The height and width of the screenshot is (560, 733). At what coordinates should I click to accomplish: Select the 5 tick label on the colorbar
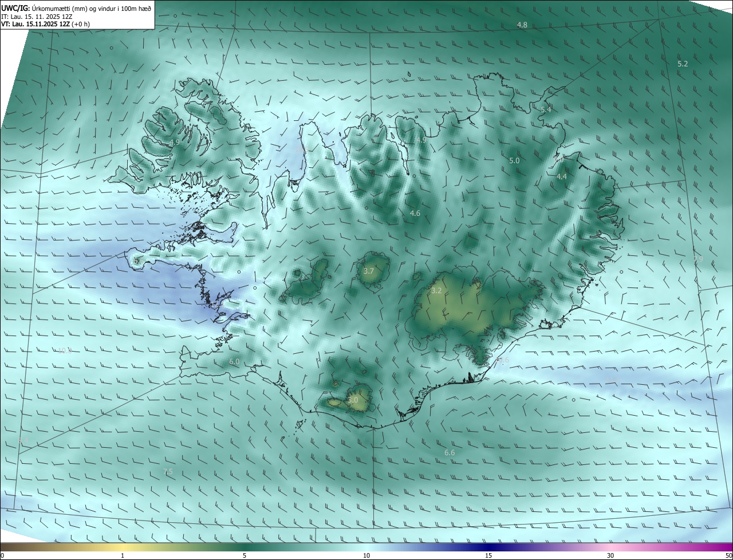pos(245,556)
